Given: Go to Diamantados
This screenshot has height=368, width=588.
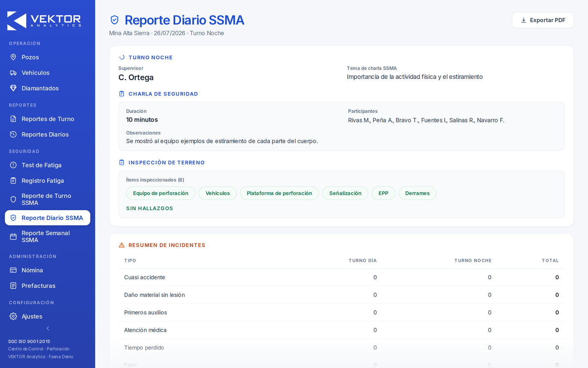Looking at the screenshot, I should click(x=47, y=88).
